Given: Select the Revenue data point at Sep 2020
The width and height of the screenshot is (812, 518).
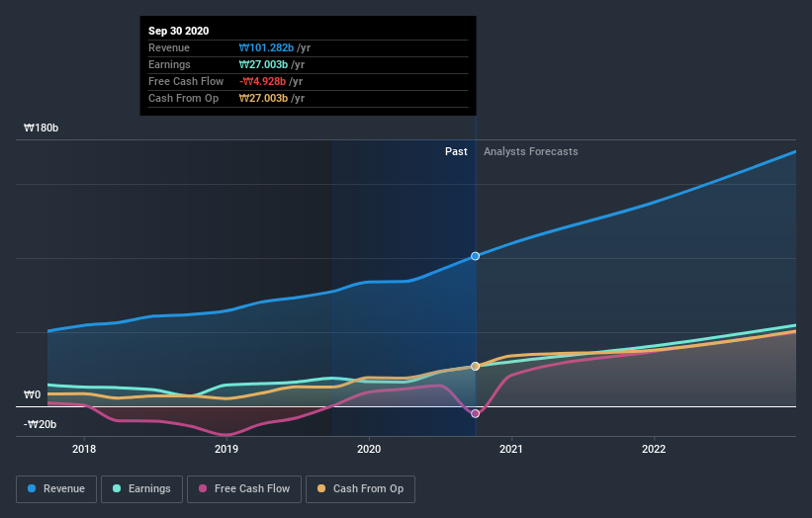Looking at the screenshot, I should click(x=475, y=256).
